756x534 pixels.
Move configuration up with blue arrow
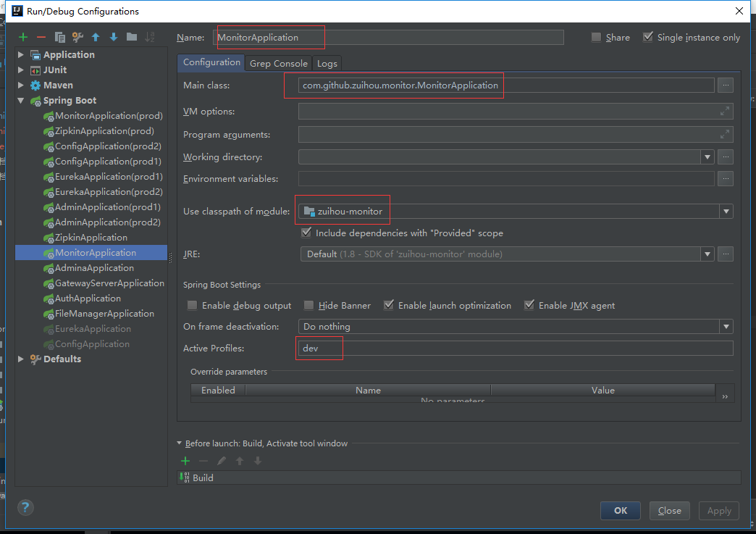(x=96, y=37)
